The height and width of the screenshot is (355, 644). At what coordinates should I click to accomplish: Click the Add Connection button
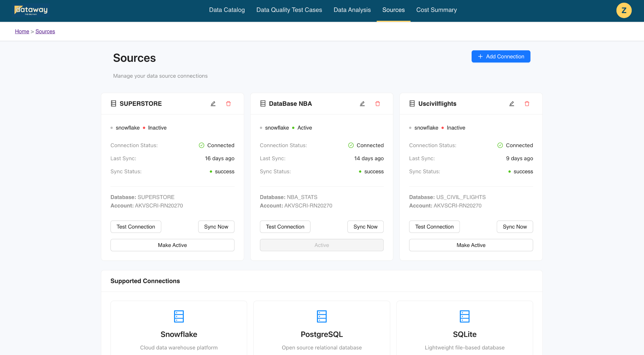501,56
